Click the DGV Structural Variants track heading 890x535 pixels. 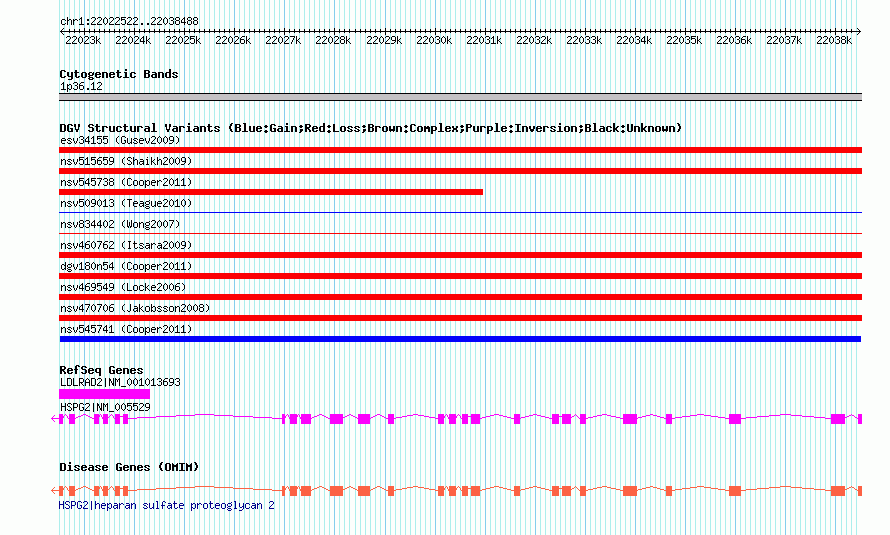(371, 128)
